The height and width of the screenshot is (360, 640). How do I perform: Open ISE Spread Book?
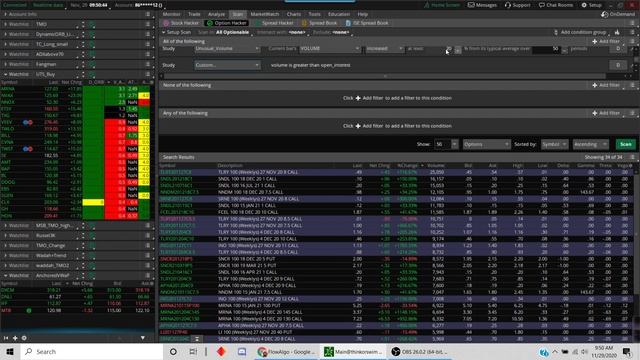pyautogui.click(x=367, y=23)
